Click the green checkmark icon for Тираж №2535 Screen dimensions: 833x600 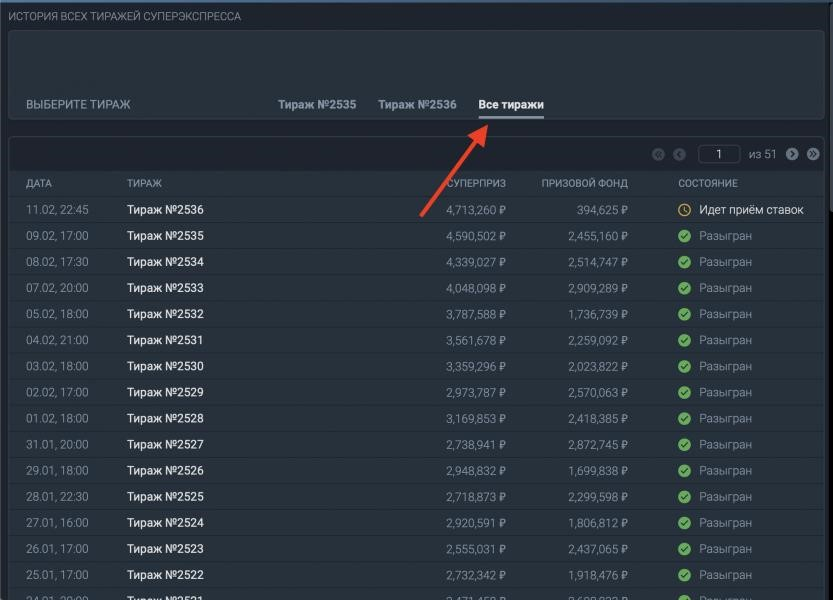[684, 236]
